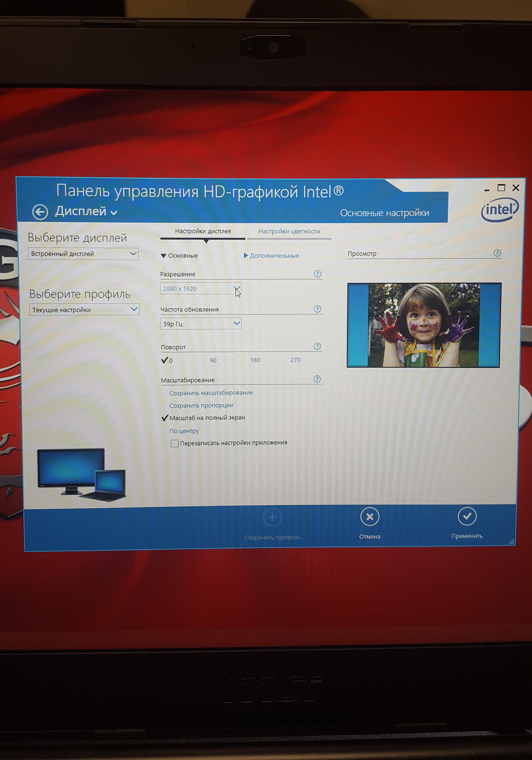Click the Сохранить профиль plus icon
Viewport: 532px width, 760px height.
point(272,517)
